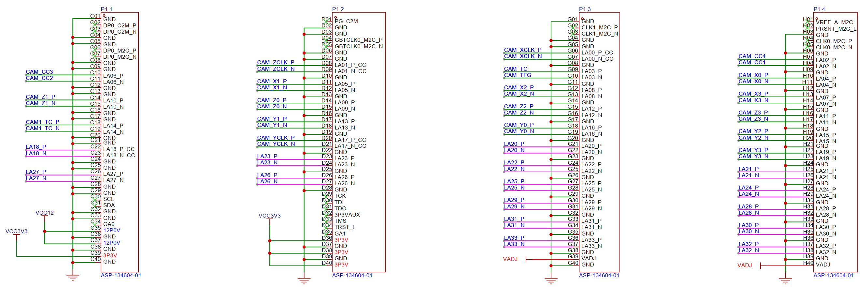Select the CAM_Z1_P net label
The image size is (868, 288).
point(40,97)
